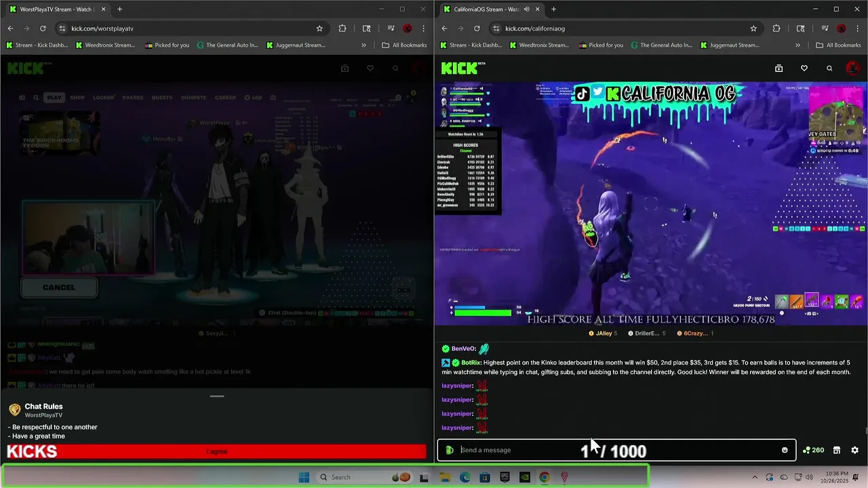868x488 pixels.
Task: Open the chat settings gear
Action: click(x=854, y=450)
